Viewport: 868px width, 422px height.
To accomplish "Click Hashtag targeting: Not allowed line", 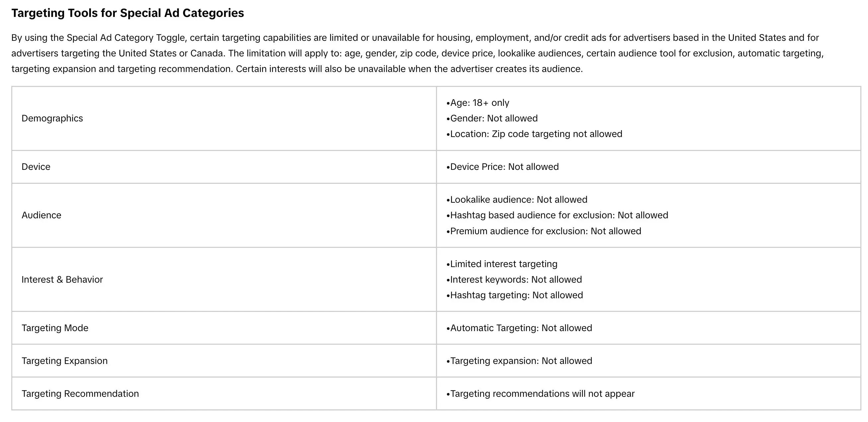I will (515, 295).
